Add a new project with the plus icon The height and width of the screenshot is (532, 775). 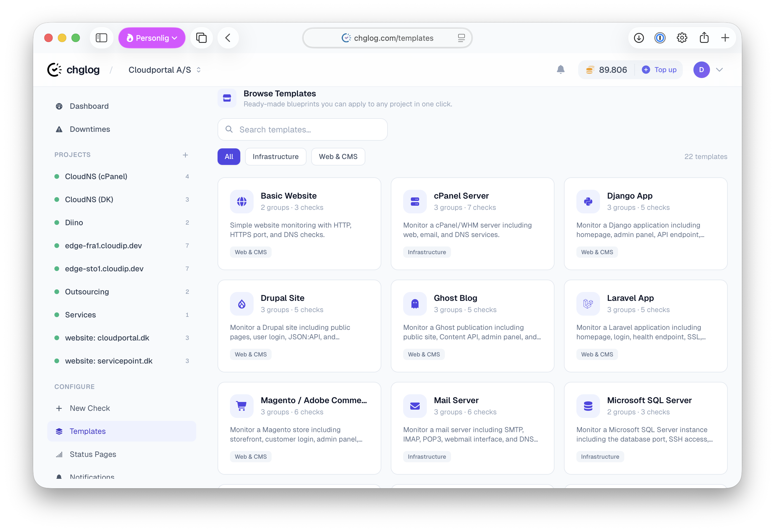click(185, 155)
